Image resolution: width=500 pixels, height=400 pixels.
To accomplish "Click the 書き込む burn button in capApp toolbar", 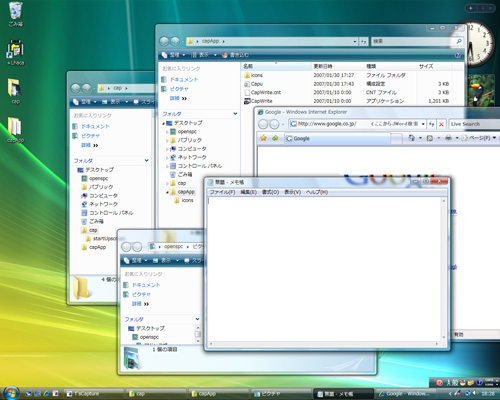I will tap(235, 55).
